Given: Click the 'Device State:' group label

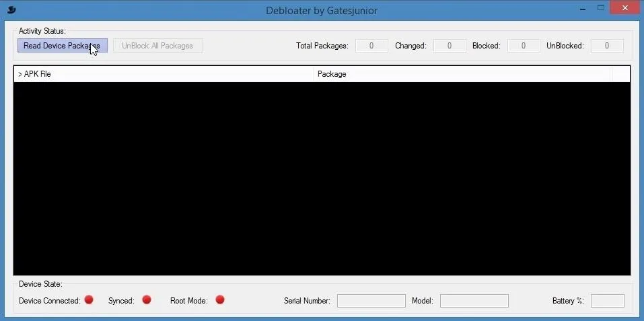Looking at the screenshot, I should pos(40,284).
